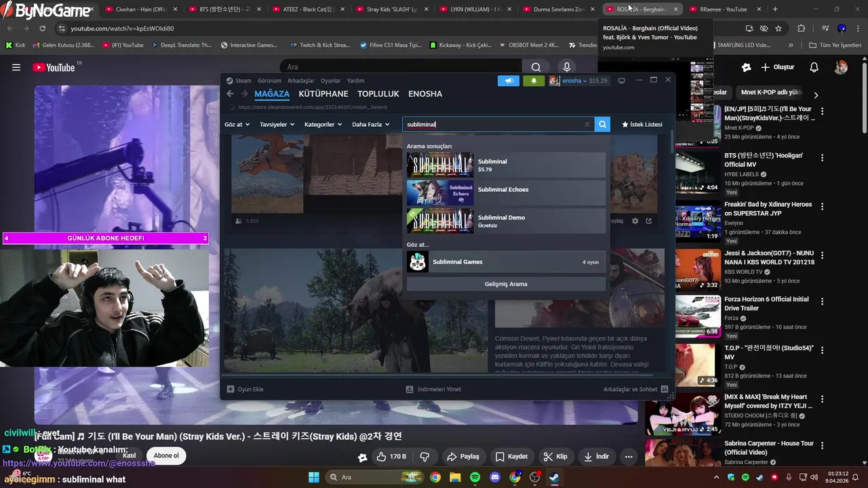The height and width of the screenshot is (488, 868).
Task: Open the YouTube account avatar
Action: [841, 67]
